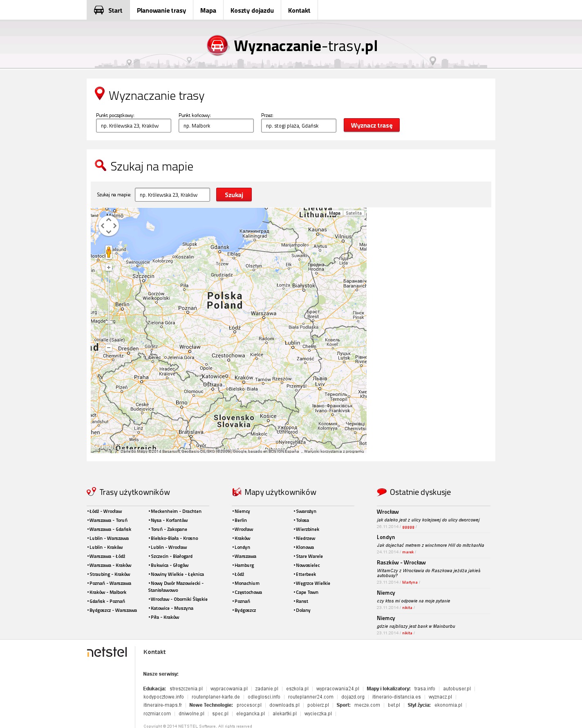This screenshot has height=728, width=582.
Task: Select the Mapa map type
Action: coord(334,213)
